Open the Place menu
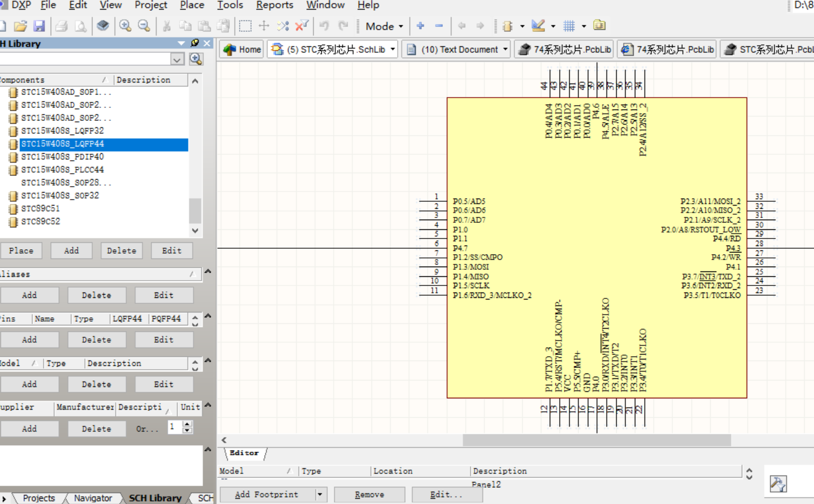 tap(192, 5)
